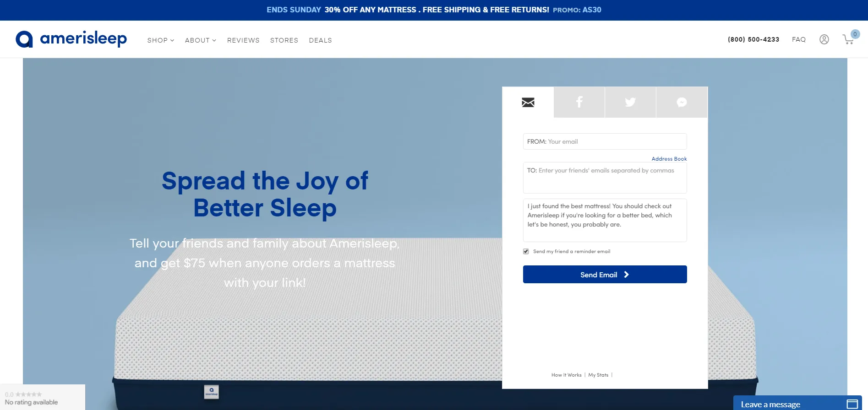Open the Amerisleep logo homepage link
The width and height of the screenshot is (868, 410).
71,39
